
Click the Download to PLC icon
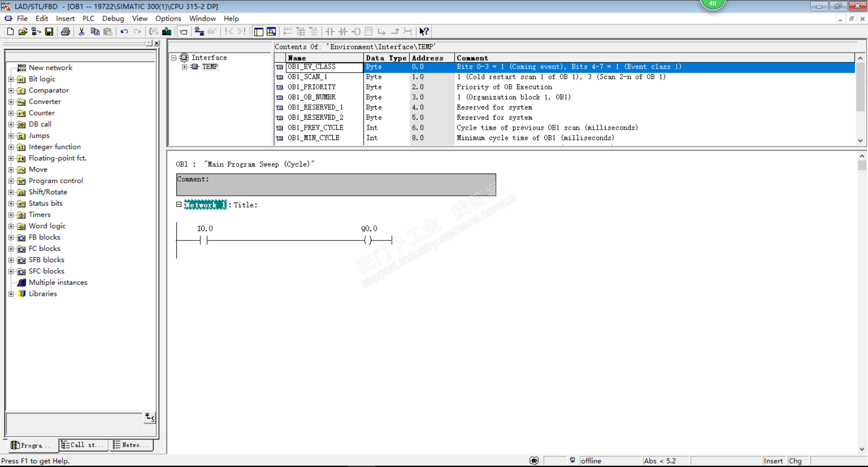pyautogui.click(x=167, y=32)
